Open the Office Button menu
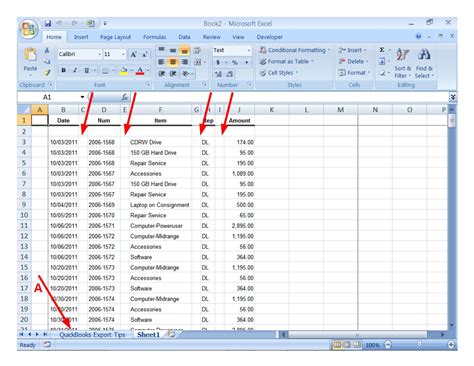The height and width of the screenshot is (366, 474). pos(28,30)
